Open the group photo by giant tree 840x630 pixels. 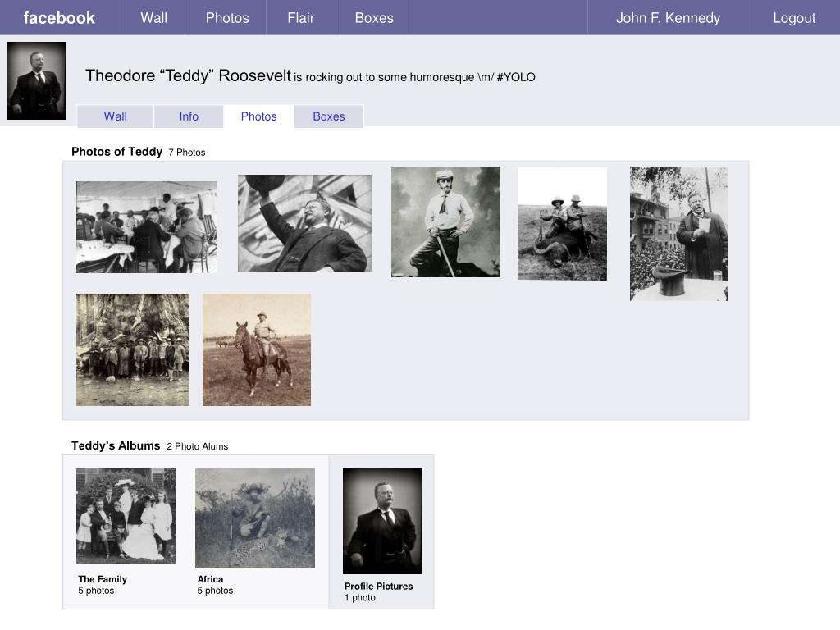[133, 349]
